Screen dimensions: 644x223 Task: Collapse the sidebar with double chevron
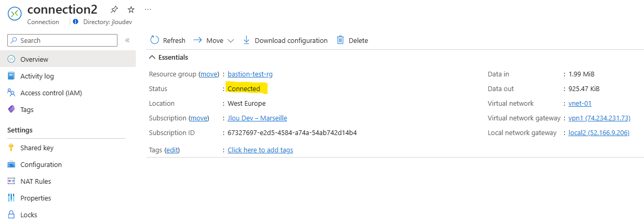(127, 40)
